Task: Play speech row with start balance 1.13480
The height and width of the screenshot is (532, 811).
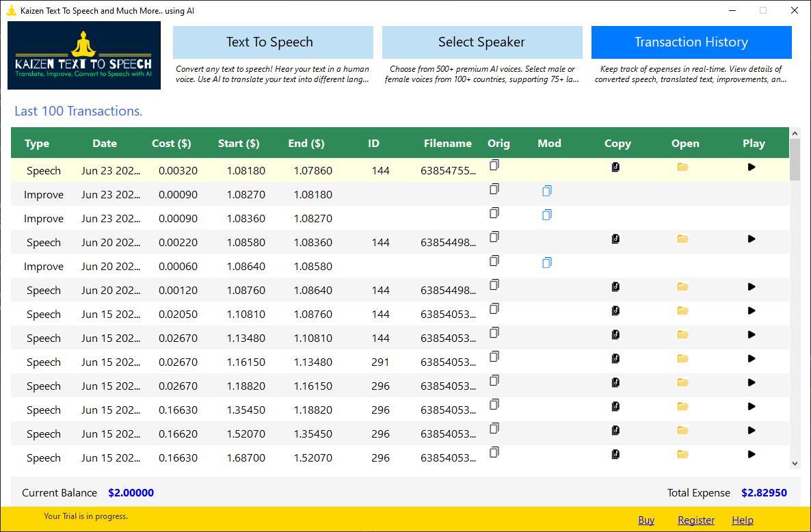Action: click(752, 334)
